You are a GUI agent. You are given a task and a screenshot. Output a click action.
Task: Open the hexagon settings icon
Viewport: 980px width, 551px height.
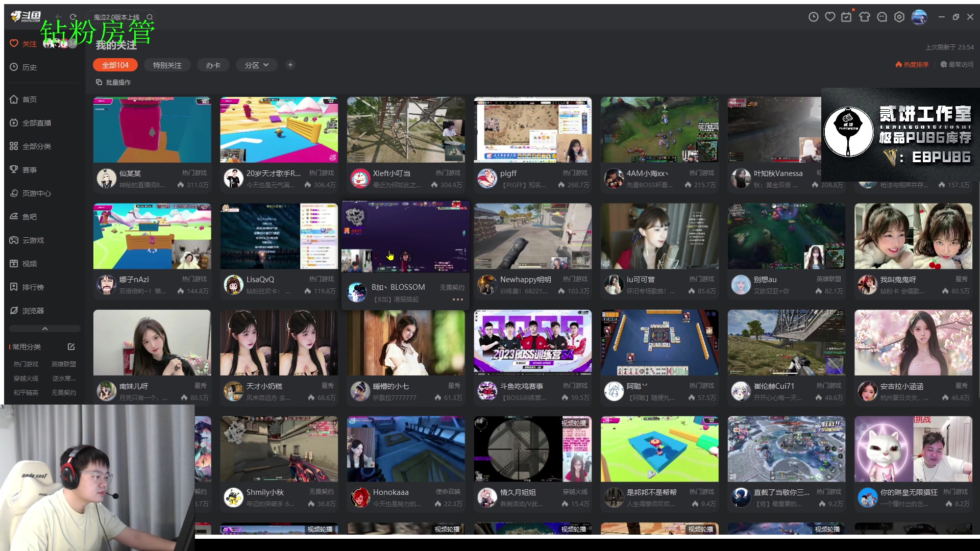click(x=899, y=17)
